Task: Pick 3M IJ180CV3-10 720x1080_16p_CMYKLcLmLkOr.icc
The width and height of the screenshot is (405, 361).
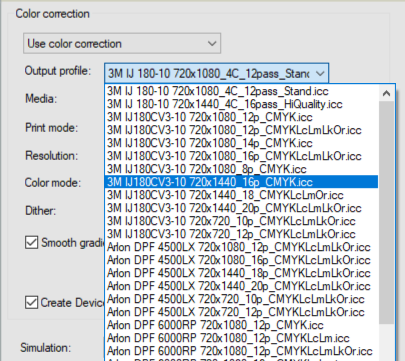Action: [242, 156]
